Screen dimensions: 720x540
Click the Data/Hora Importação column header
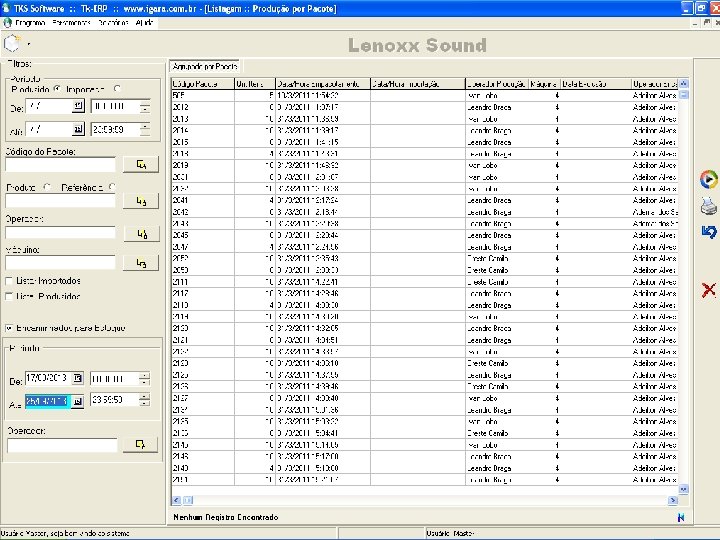pyautogui.click(x=418, y=84)
